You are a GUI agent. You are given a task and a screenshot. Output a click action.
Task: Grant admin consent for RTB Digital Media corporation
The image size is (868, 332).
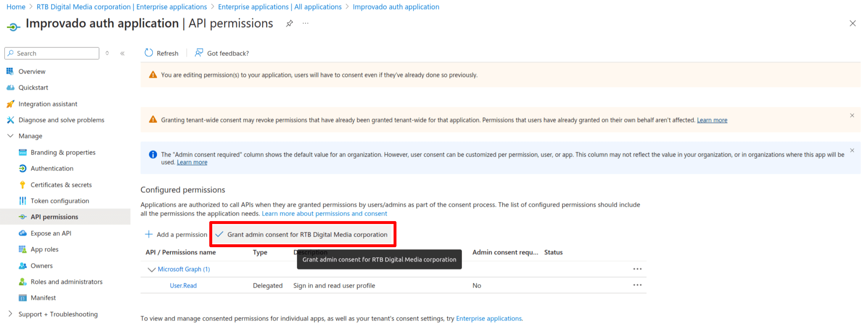point(302,235)
